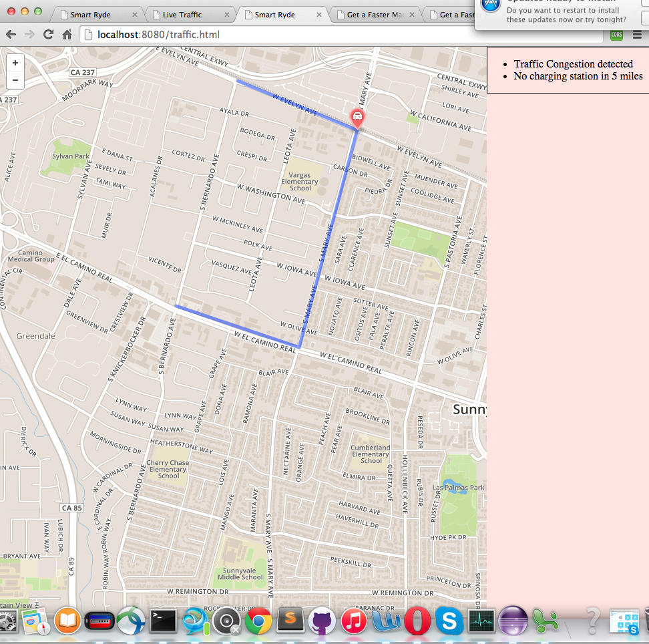Click the App Store update notification icon
The width and height of the screenshot is (649, 644).
[491, 6]
